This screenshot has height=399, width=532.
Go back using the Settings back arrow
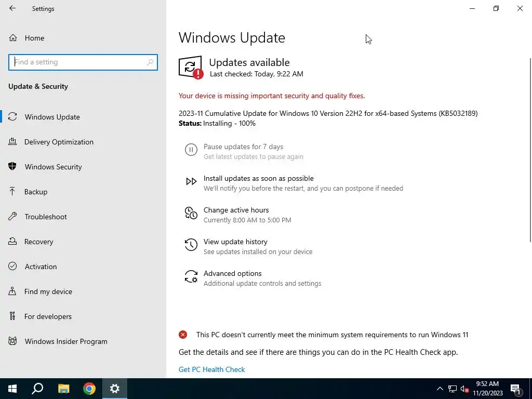tap(12, 8)
